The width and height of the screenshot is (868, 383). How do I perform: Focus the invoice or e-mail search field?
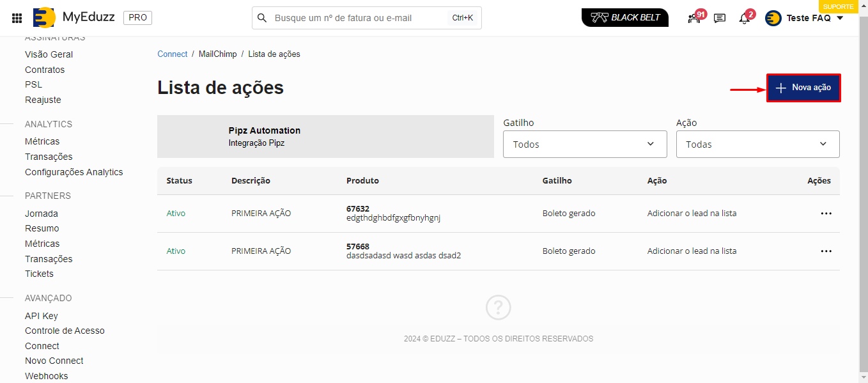coord(361,18)
